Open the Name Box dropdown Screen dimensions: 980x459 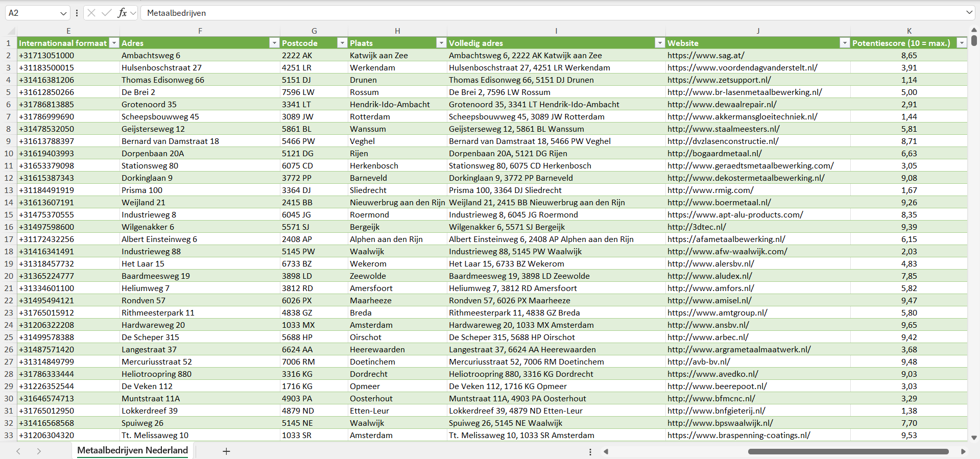coord(63,13)
